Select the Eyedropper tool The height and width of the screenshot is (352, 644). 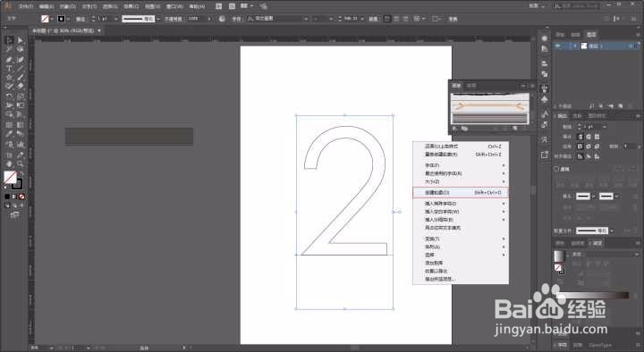click(x=10, y=134)
